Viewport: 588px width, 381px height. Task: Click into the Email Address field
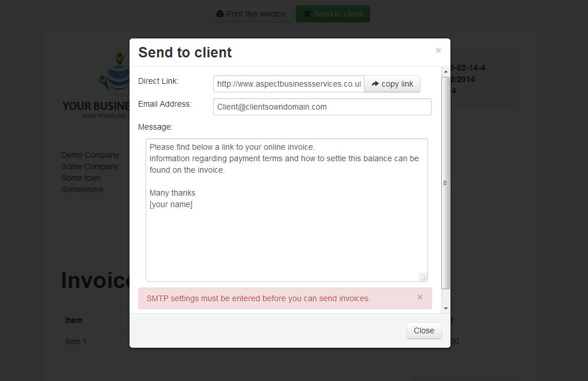point(322,107)
